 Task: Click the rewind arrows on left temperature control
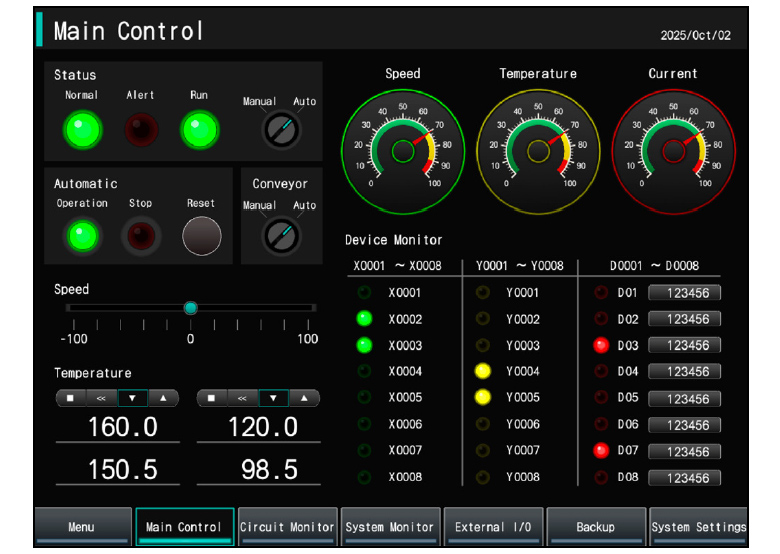tap(101, 398)
